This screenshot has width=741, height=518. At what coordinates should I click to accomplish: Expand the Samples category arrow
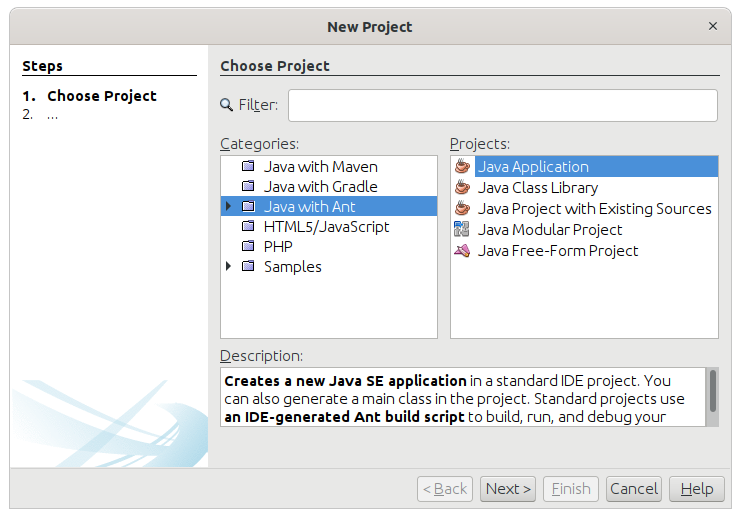coord(229,266)
